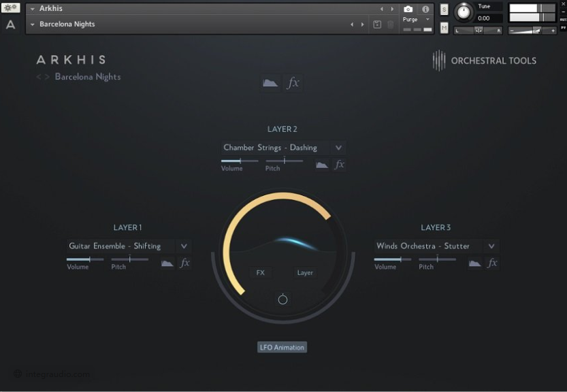
Task: Open the global envelope icon at top center
Action: click(270, 83)
